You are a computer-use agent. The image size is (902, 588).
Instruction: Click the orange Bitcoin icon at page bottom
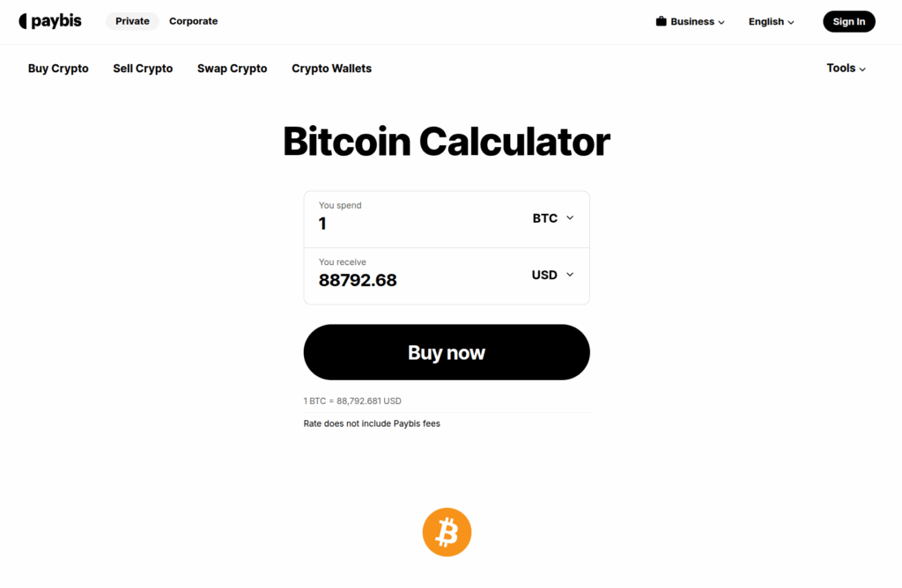click(447, 532)
